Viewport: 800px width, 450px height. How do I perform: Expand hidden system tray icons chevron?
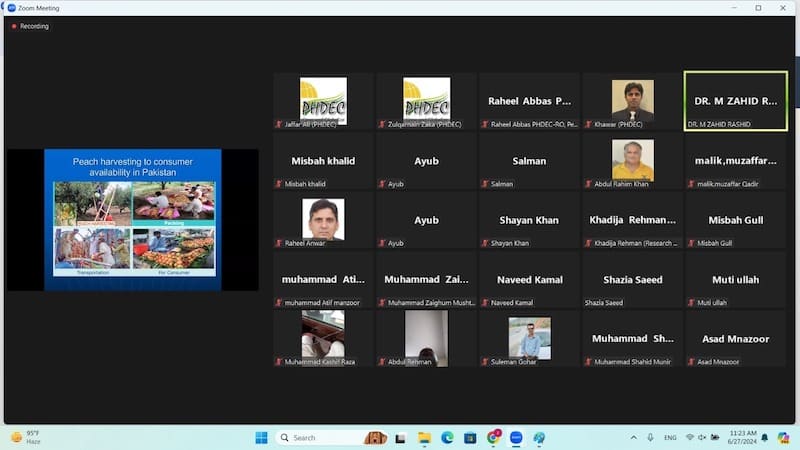(633, 438)
